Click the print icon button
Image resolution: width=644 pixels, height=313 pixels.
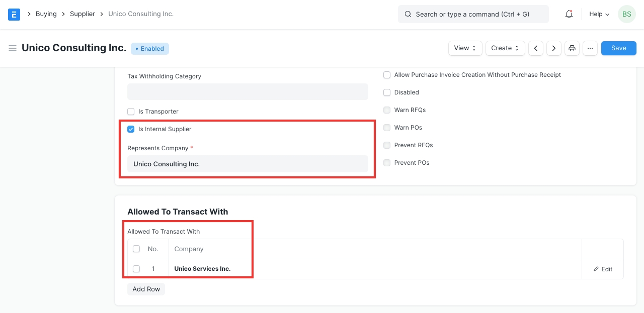[572, 48]
